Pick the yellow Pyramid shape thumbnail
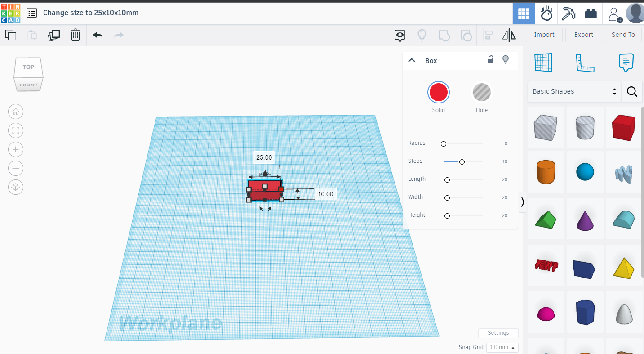Screen dimensions: 644x354 pos(624,268)
